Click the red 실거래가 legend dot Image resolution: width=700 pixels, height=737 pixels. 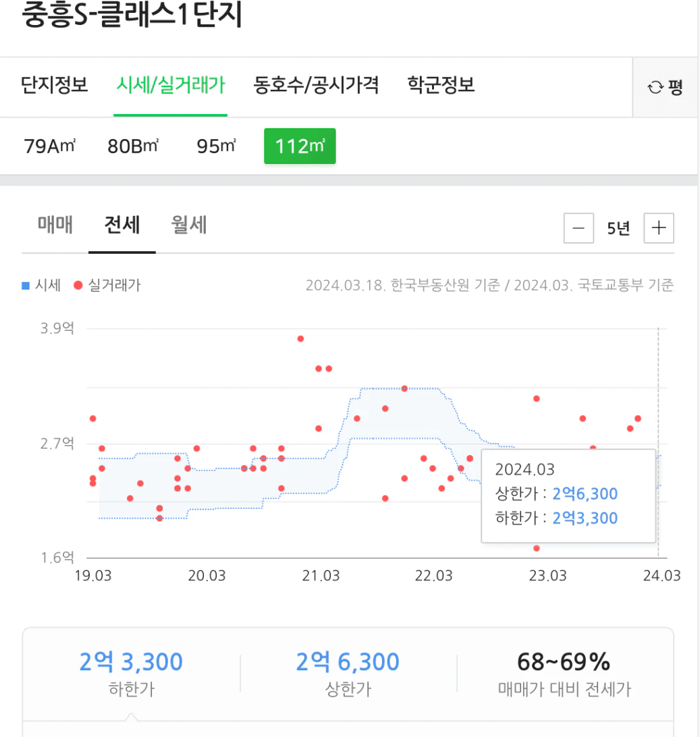[78, 285]
